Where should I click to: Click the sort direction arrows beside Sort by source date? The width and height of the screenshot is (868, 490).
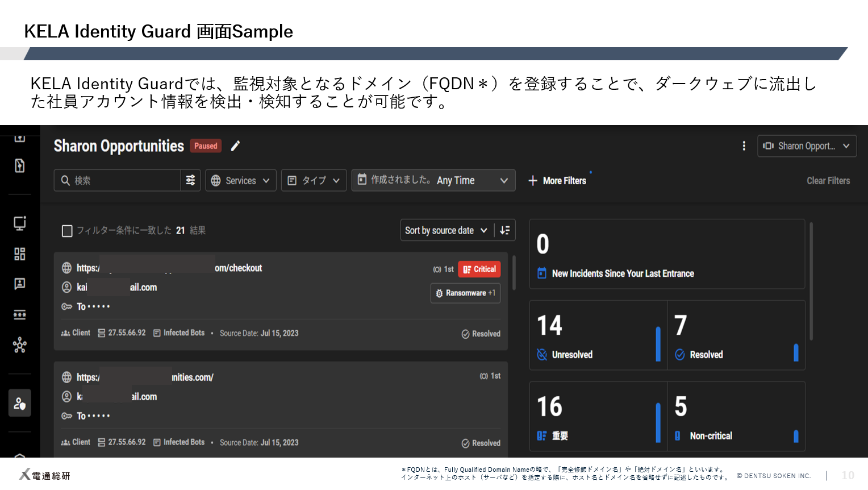505,230
